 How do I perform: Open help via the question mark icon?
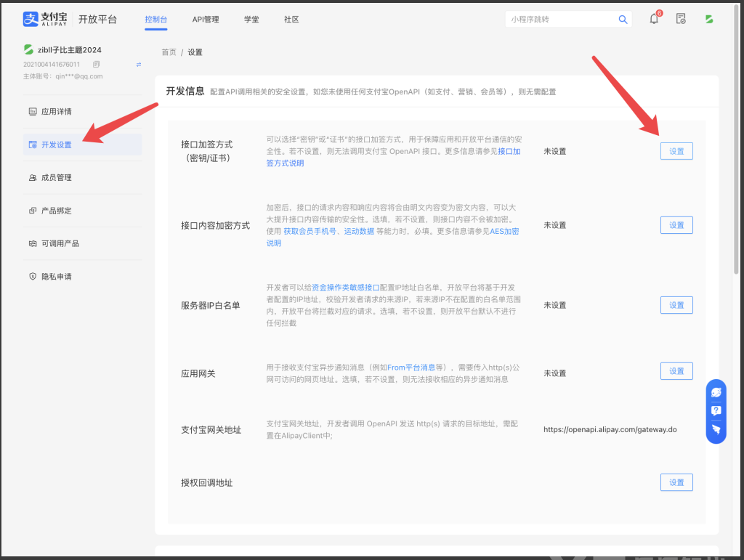coord(716,410)
